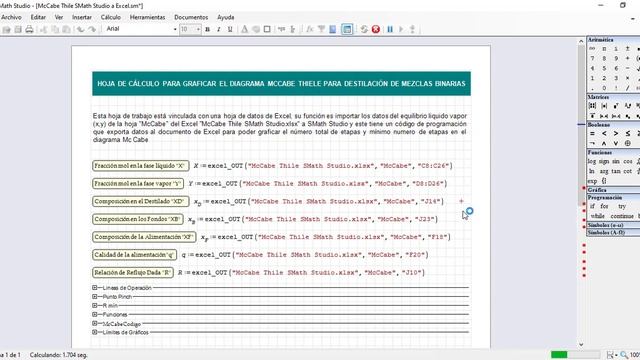
Task: Toggle the pause calculation button
Action: (390, 29)
